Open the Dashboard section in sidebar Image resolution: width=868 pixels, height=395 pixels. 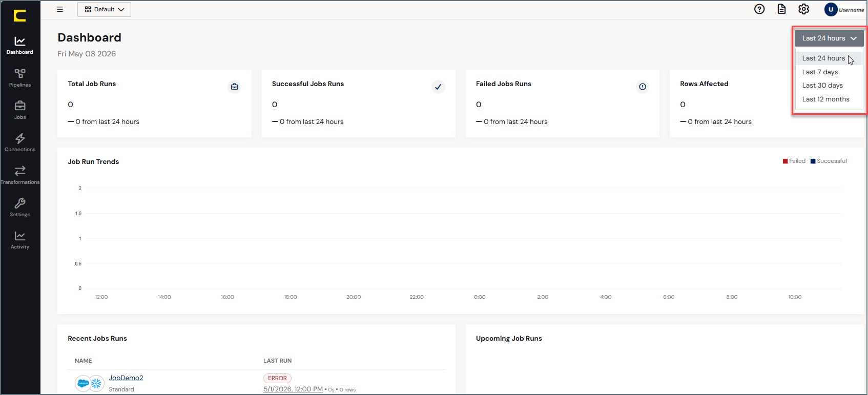tap(20, 45)
